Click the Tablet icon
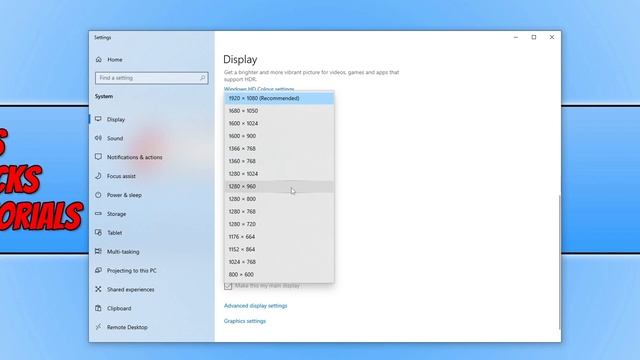The width and height of the screenshot is (640, 360). 98,233
